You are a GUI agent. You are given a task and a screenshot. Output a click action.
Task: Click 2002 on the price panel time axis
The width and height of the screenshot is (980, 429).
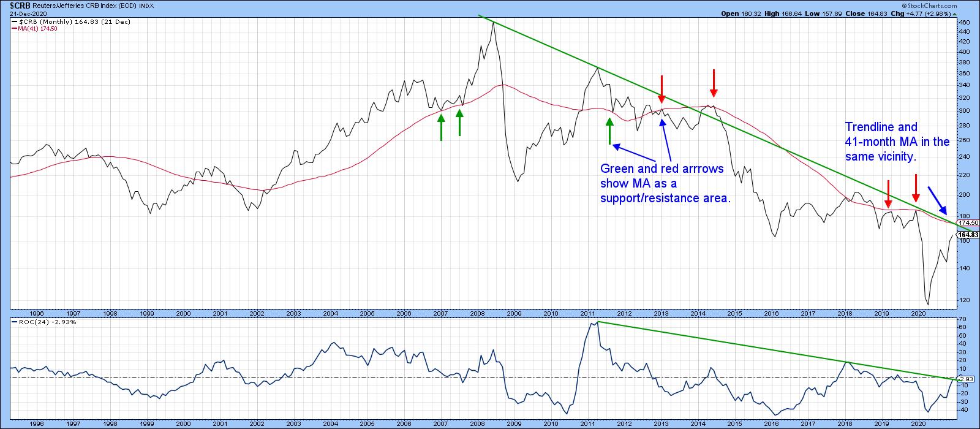click(x=257, y=313)
